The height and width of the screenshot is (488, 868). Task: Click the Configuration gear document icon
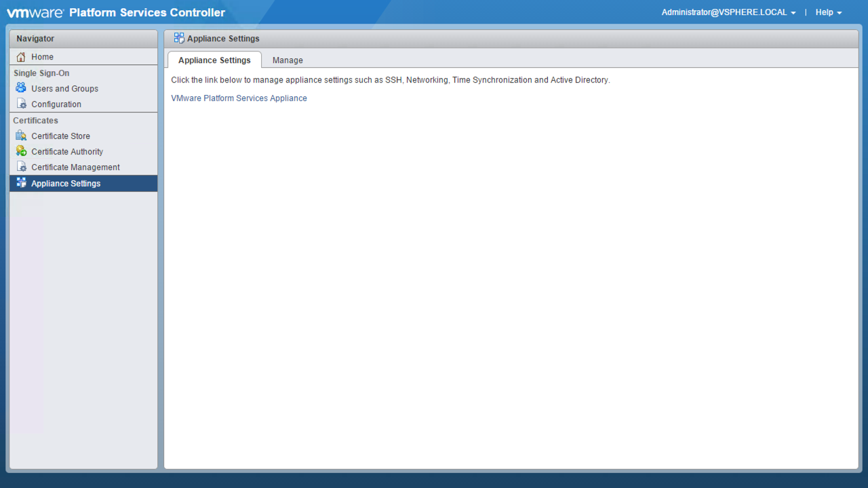click(x=21, y=104)
